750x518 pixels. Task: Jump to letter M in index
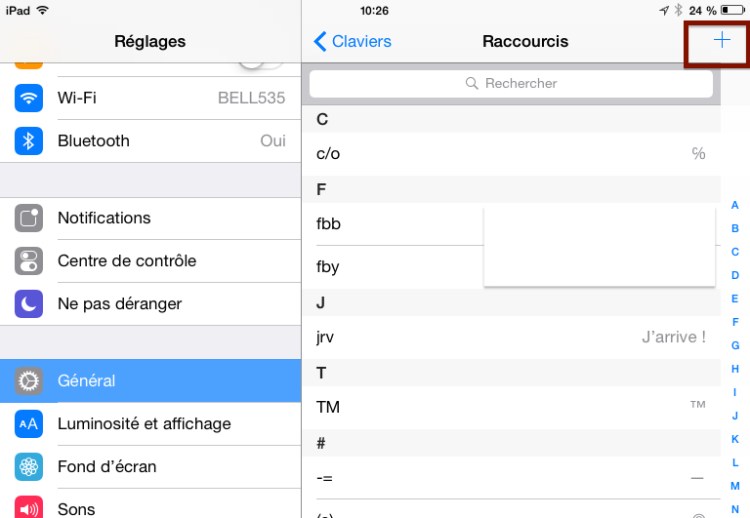point(735,485)
